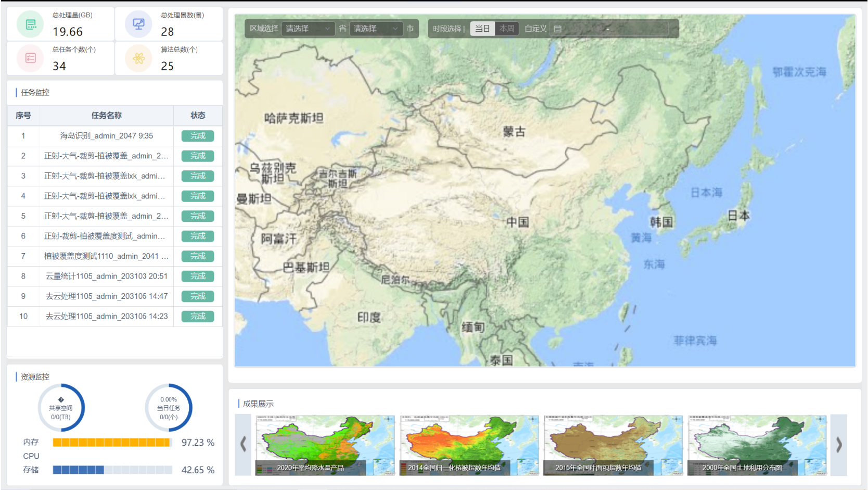Click the total processing volume green icon
This screenshot has width=868, height=490.
31,24
